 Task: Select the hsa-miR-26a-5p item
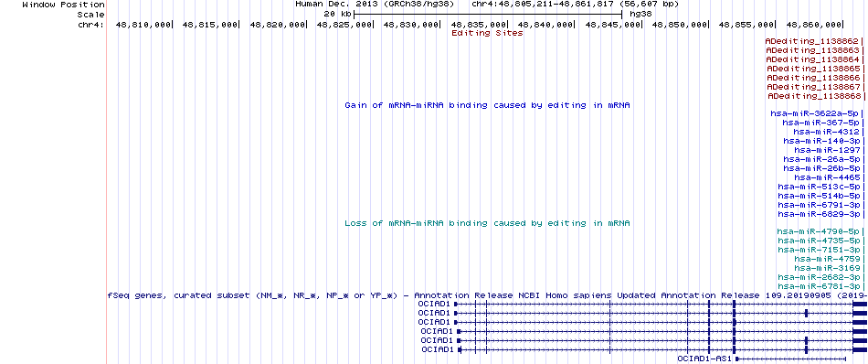[x=821, y=159]
